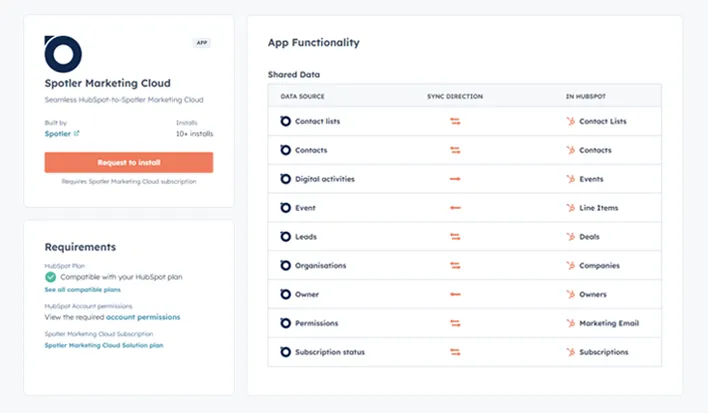The image size is (708, 413).
Task: Open the Spotler builder link
Action: click(x=58, y=133)
